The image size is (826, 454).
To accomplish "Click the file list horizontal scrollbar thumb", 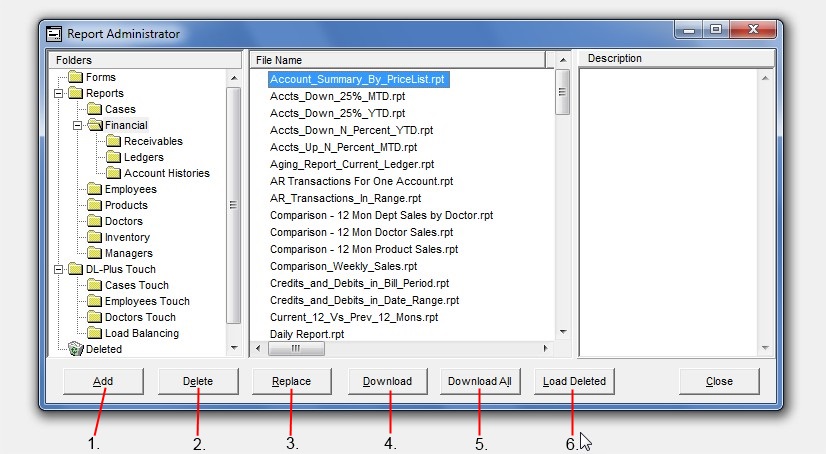I will pos(295,349).
